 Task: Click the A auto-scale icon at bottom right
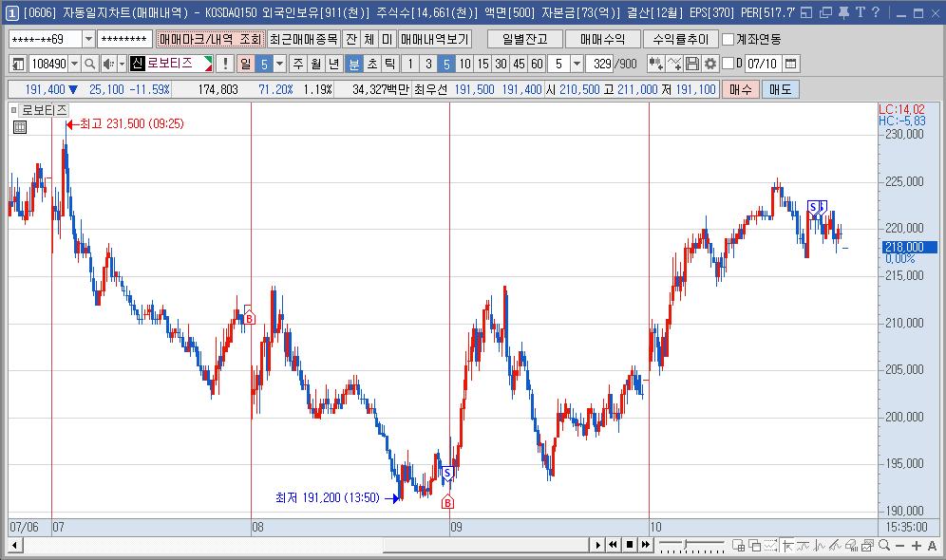point(932,546)
